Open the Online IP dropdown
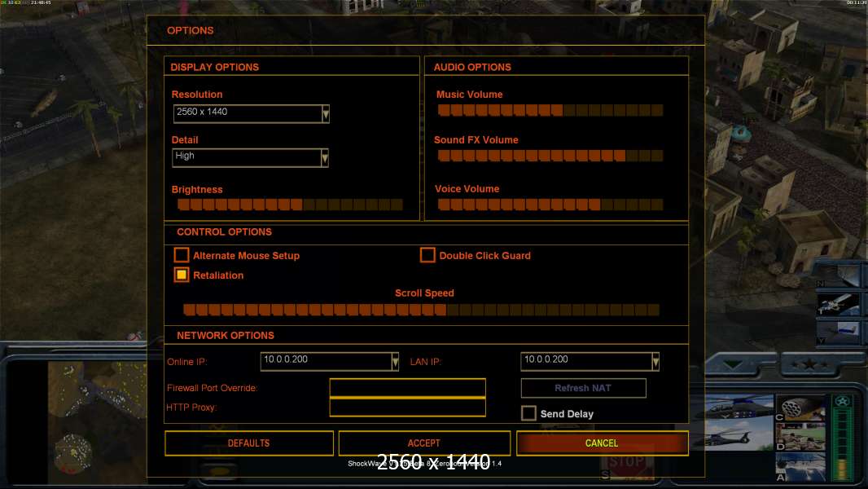Image resolution: width=868 pixels, height=489 pixels. tap(330, 361)
